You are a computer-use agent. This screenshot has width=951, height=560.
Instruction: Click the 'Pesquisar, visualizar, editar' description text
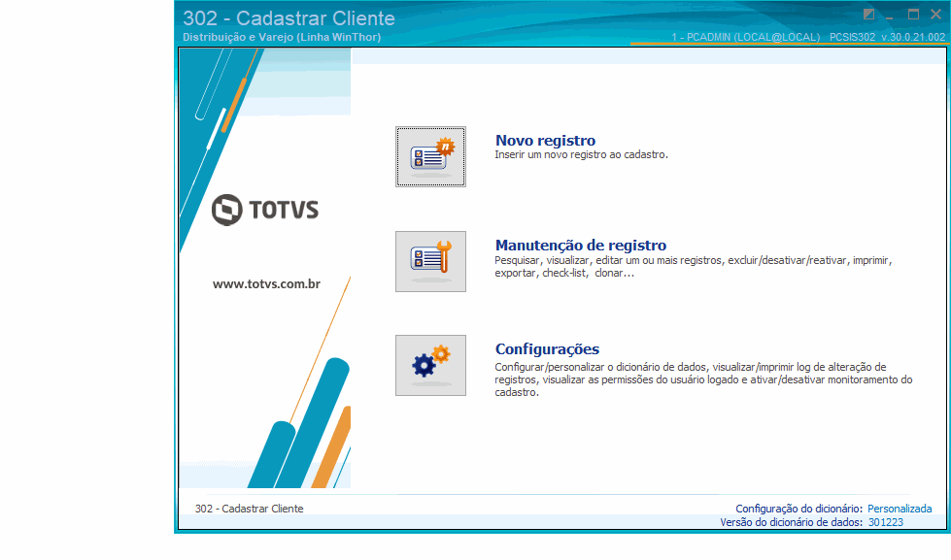point(694,267)
